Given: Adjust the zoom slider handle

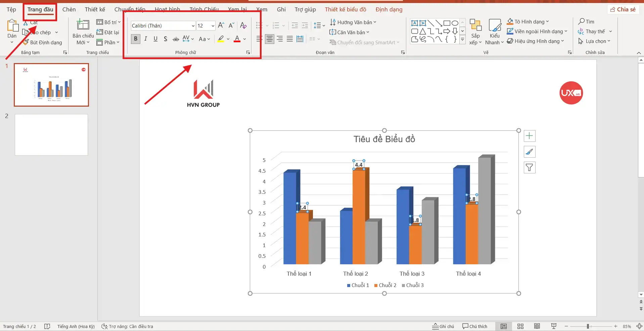Looking at the screenshot, I should (x=588, y=326).
